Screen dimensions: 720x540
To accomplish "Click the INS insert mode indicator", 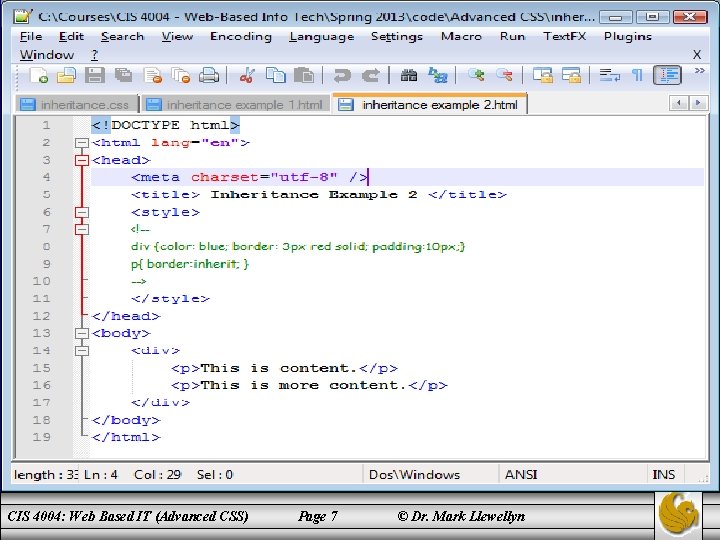I will [x=664, y=474].
